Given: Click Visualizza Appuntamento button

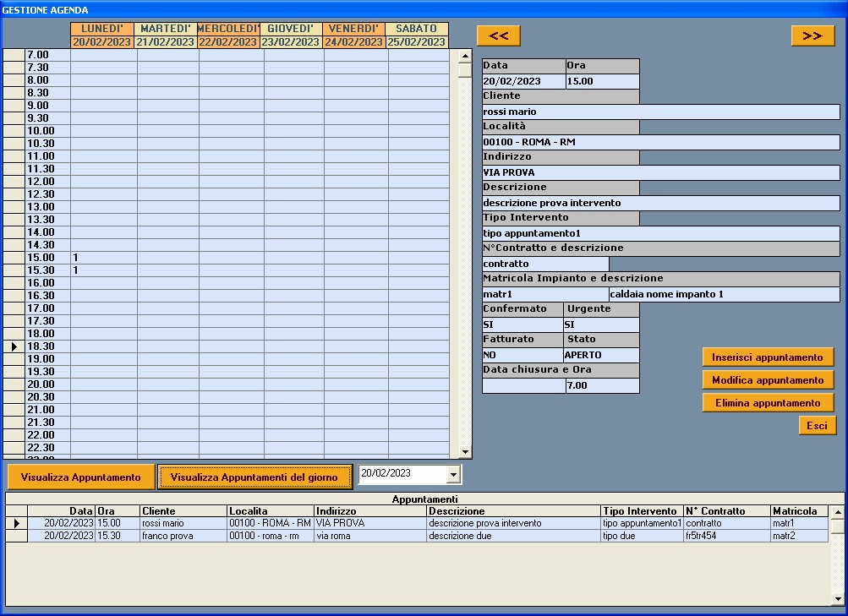Looking at the screenshot, I should (81, 477).
